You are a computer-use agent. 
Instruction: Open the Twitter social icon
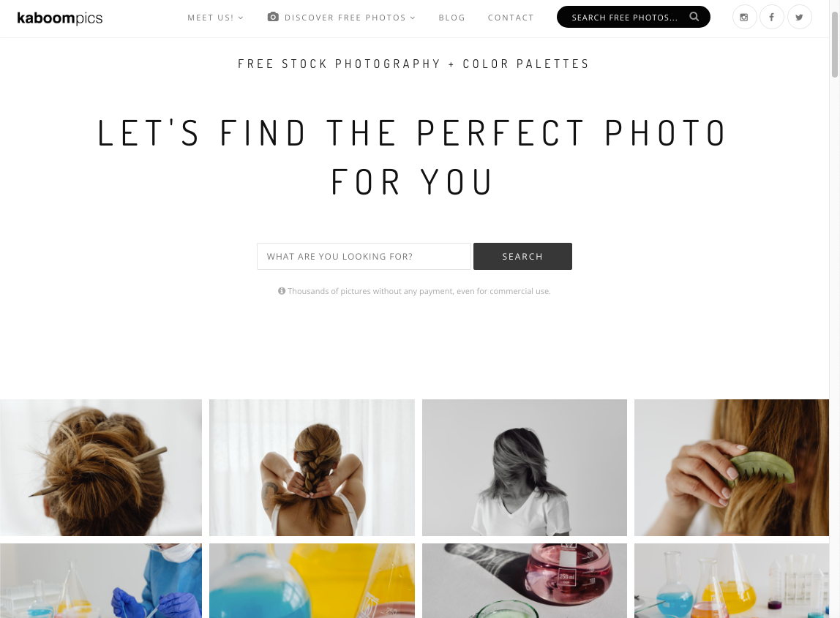pos(799,17)
